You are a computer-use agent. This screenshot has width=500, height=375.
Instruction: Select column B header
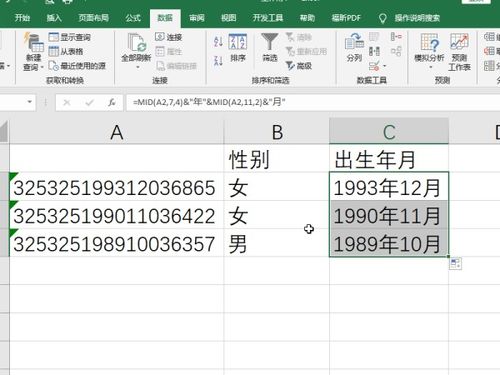click(x=277, y=132)
